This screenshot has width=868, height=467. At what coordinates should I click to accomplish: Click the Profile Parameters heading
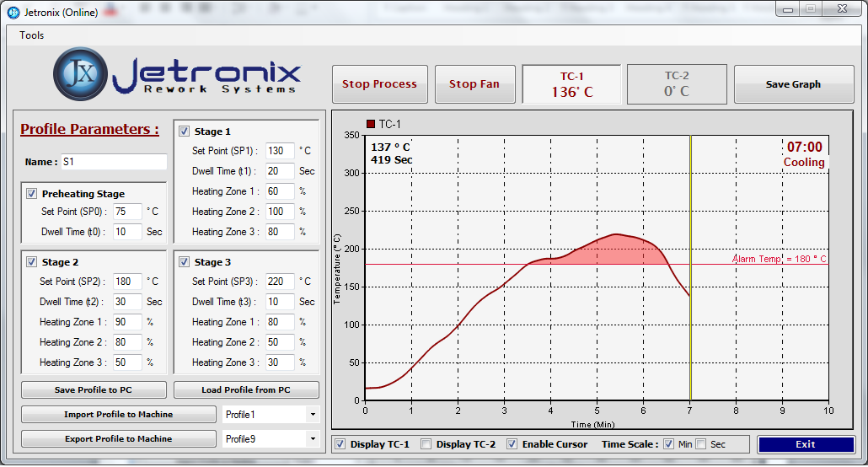(89, 129)
